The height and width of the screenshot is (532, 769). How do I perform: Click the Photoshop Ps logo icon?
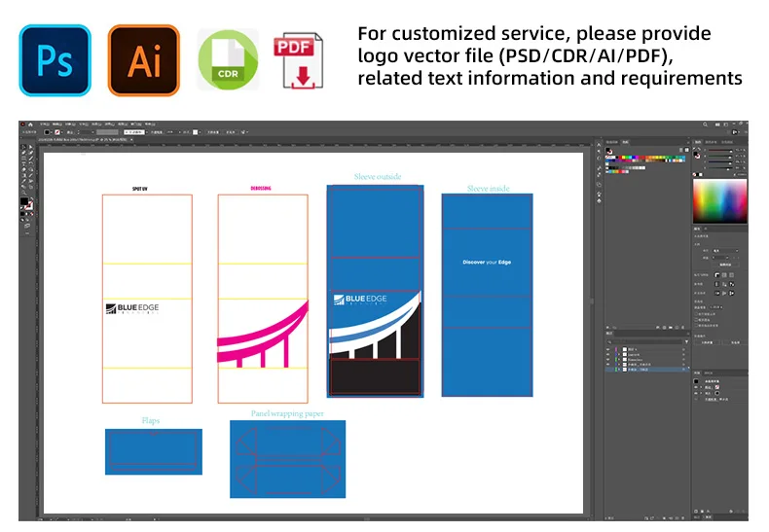click(55, 60)
